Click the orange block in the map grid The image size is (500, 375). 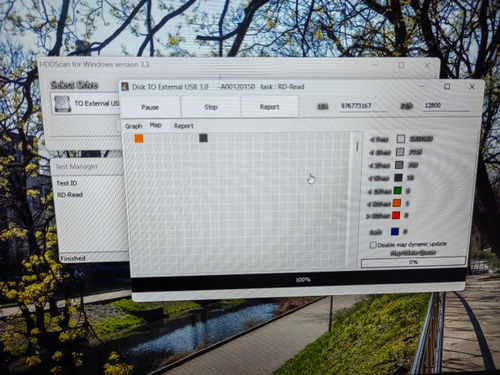(139, 138)
